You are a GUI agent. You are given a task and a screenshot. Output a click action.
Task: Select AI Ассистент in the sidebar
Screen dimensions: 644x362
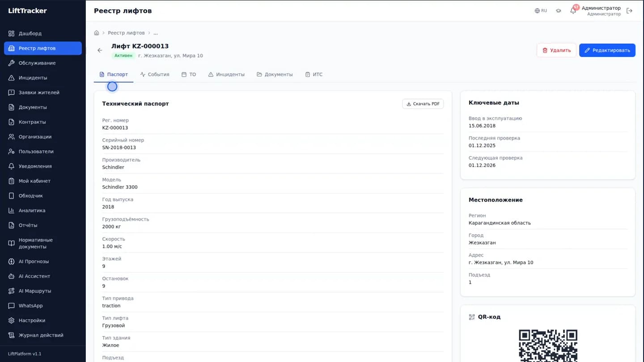(43, 276)
